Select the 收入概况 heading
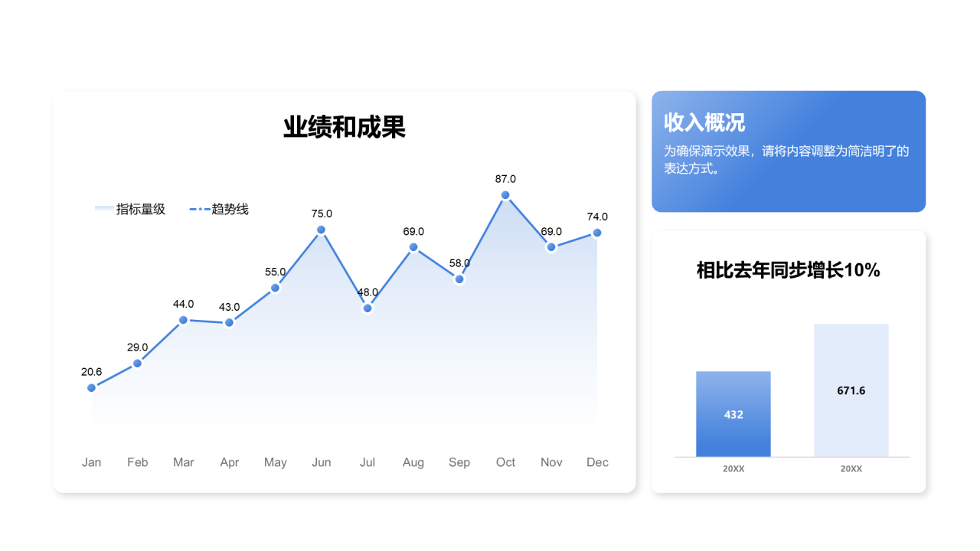The image size is (980, 551). [x=704, y=122]
